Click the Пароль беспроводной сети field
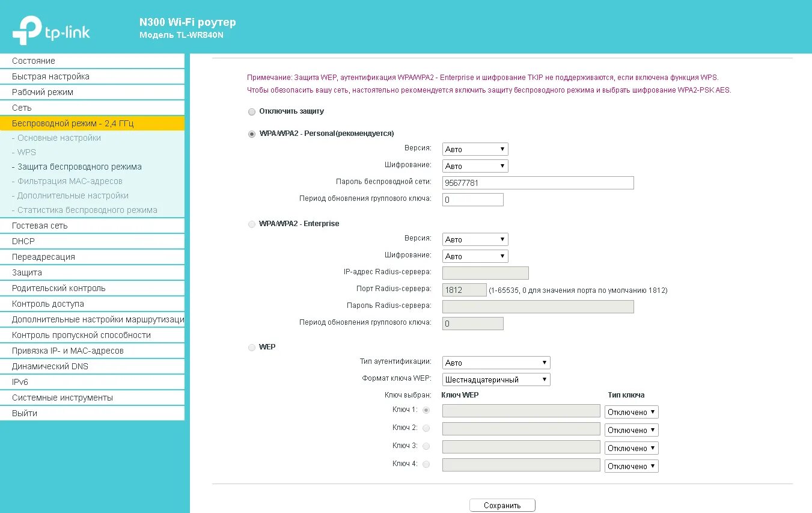This screenshot has height=513, width=812. [538, 183]
